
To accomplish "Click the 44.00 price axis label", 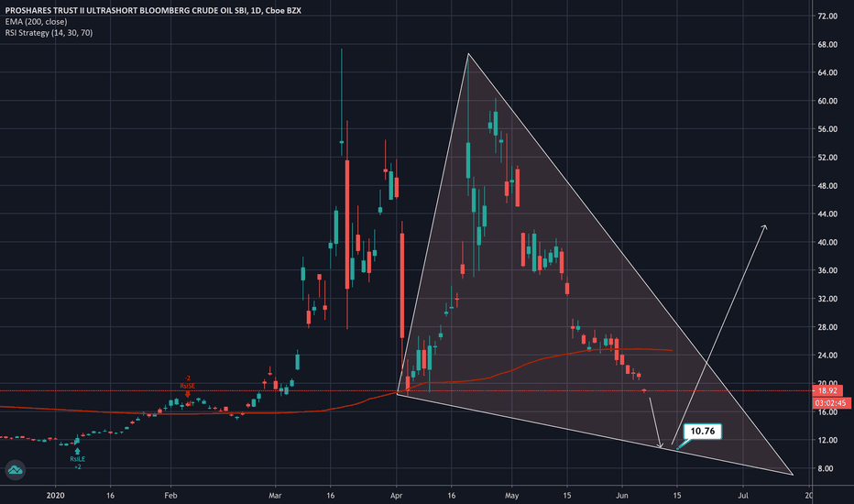I will pyautogui.click(x=827, y=214).
